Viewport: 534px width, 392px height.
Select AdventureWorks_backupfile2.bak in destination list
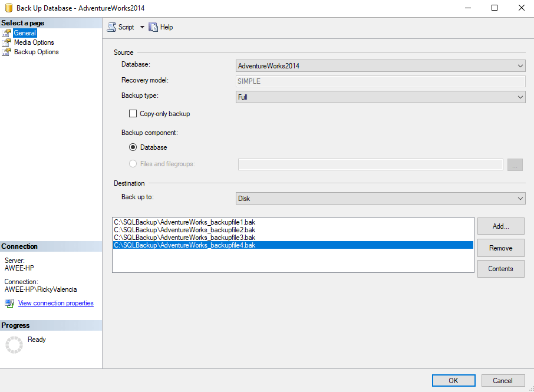pyautogui.click(x=293, y=230)
